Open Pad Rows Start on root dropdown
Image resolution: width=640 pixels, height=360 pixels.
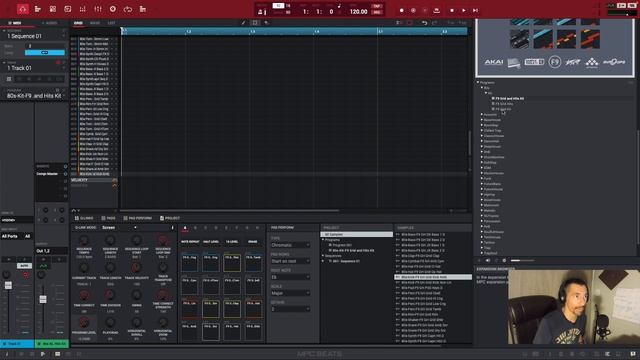[x=290, y=261]
